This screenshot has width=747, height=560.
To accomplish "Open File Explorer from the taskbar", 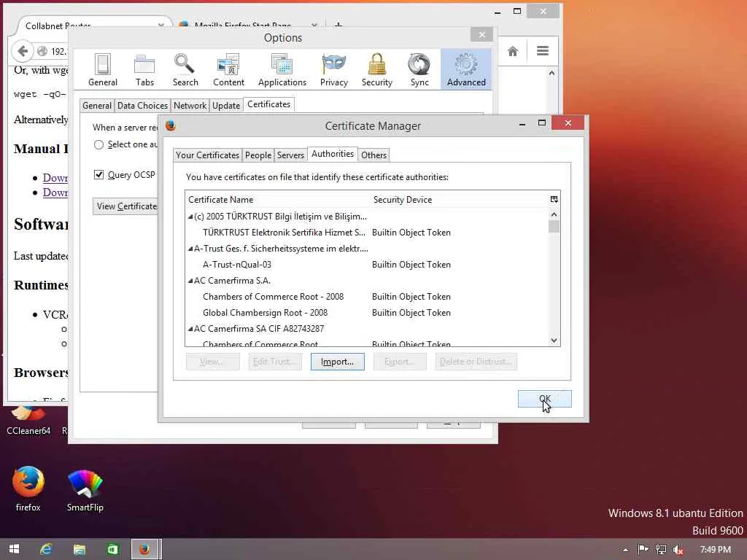I will (79, 549).
